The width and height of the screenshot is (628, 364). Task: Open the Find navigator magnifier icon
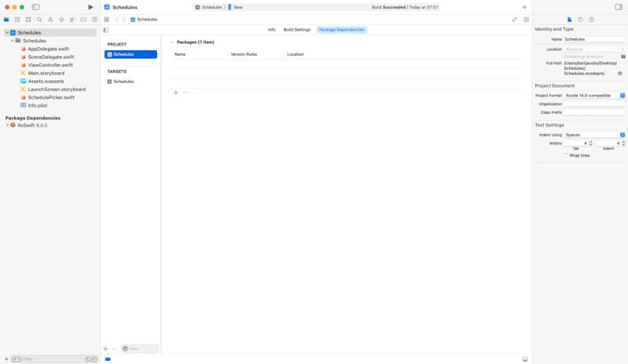click(39, 20)
